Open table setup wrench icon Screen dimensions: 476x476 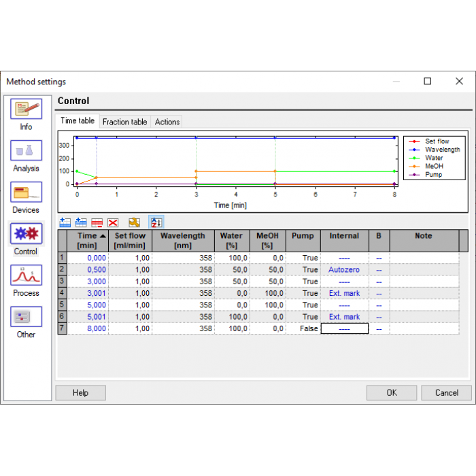[135, 222]
